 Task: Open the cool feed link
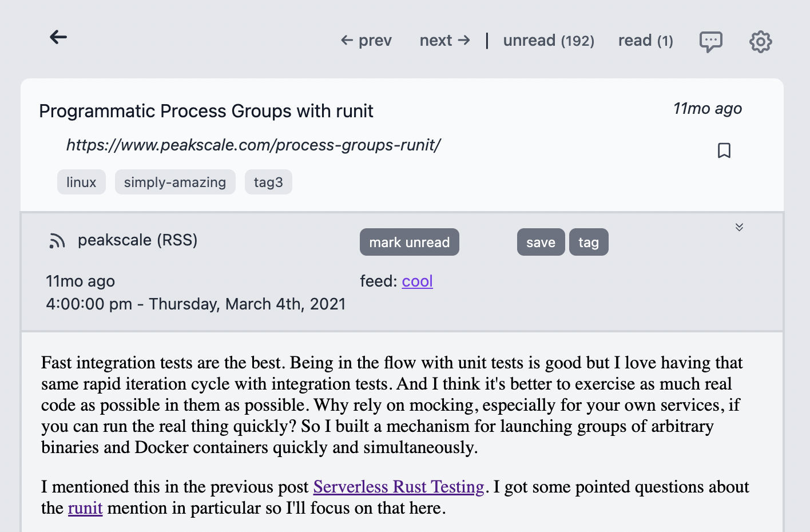pos(418,281)
